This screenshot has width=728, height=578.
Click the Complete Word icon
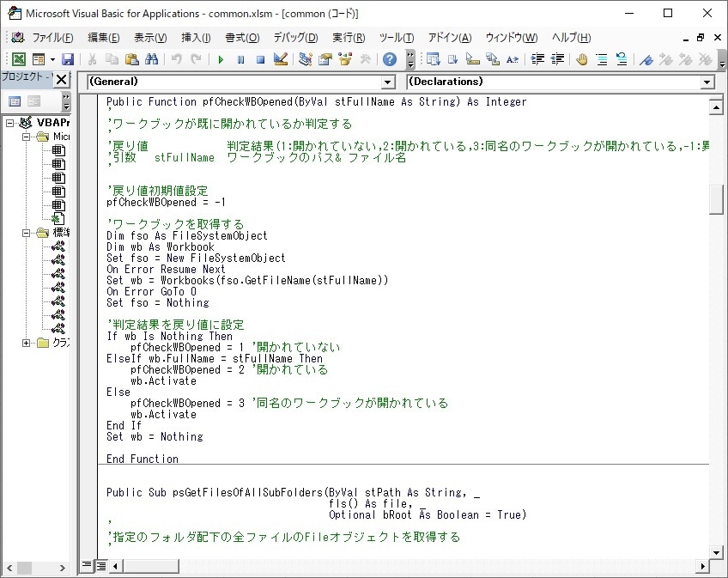tap(513, 59)
